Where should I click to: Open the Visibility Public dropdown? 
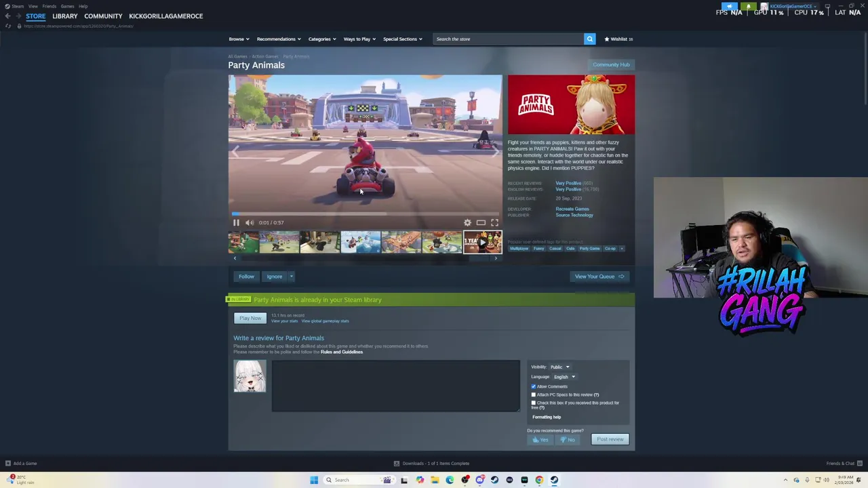tap(559, 367)
